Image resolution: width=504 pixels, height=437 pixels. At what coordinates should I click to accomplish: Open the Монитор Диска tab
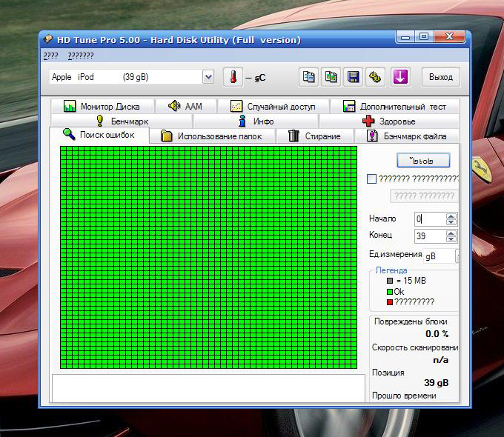click(x=102, y=107)
